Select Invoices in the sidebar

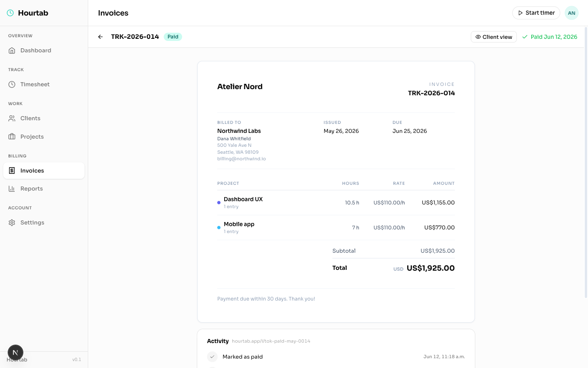tap(44, 171)
